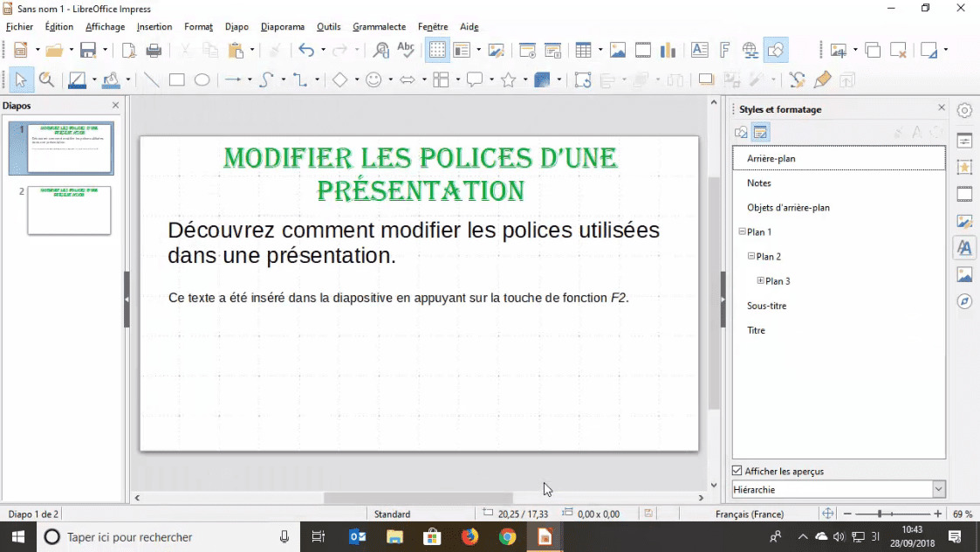Select the Ellipse tool
980x552 pixels.
tap(202, 80)
